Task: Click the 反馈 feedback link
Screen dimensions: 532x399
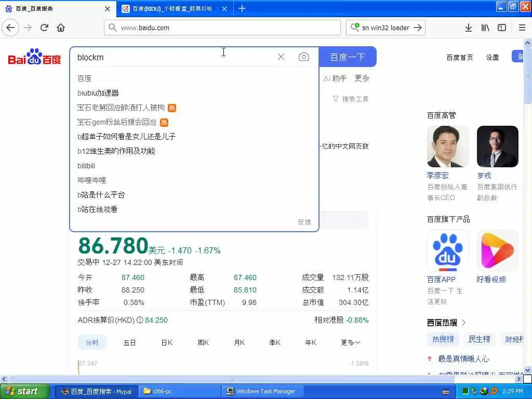Action: [304, 222]
